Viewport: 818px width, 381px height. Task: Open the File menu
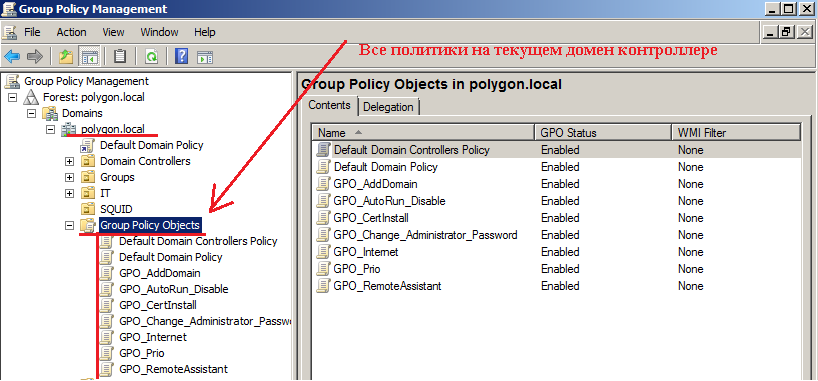click(x=32, y=32)
